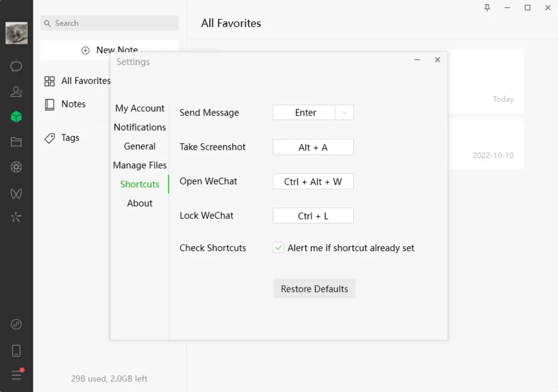Open the hamburger menu with red dot
Screen dimensions: 558x392
(16, 375)
